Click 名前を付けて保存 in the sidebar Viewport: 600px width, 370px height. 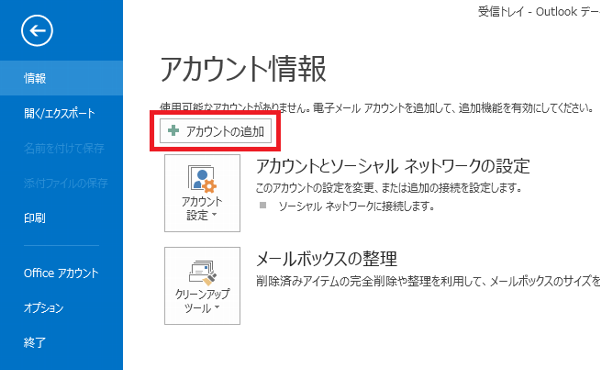64,148
